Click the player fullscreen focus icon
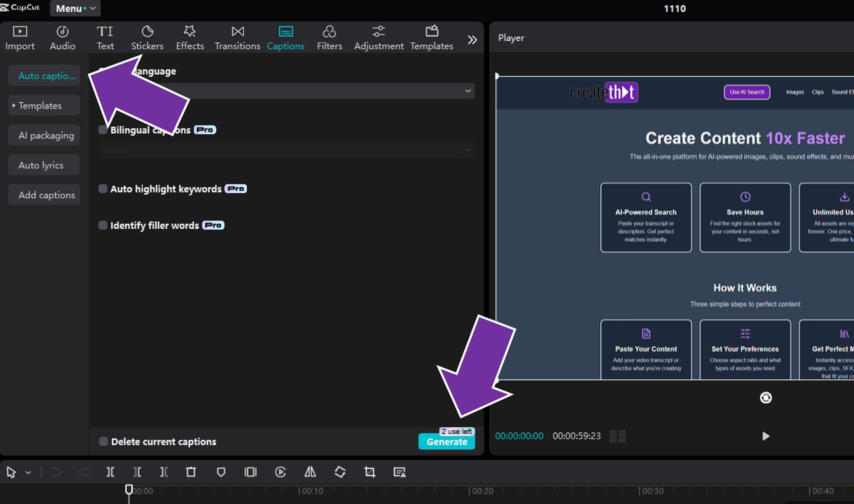 click(765, 398)
